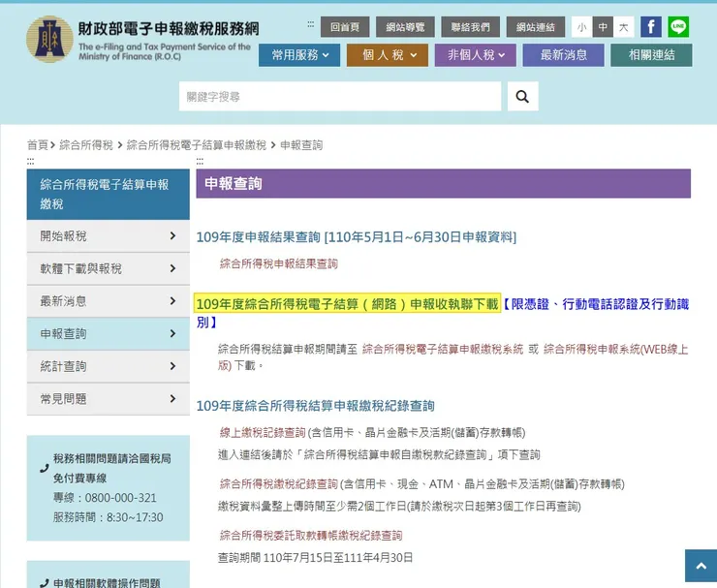This screenshot has height=588, width=717.
Task: Click the 聯絡我們 button
Action: point(471,27)
